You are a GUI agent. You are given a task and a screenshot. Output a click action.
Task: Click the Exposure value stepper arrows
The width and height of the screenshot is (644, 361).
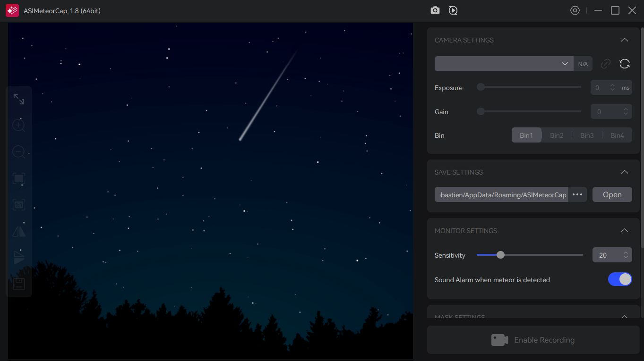612,87
